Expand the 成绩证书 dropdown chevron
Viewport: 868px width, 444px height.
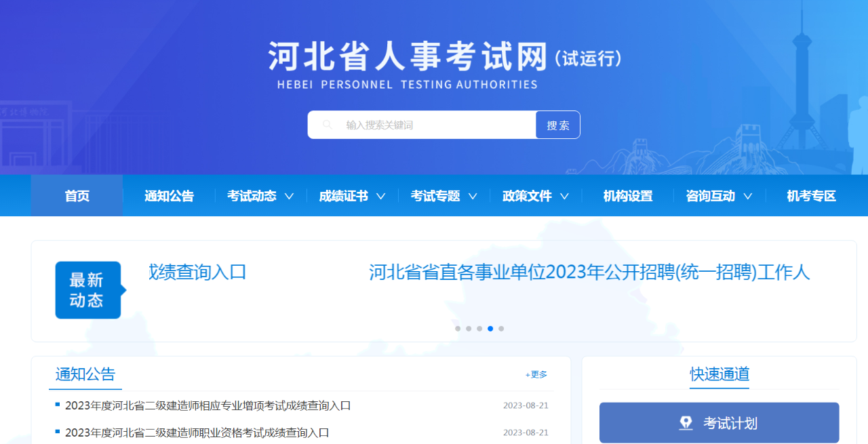tap(380, 197)
